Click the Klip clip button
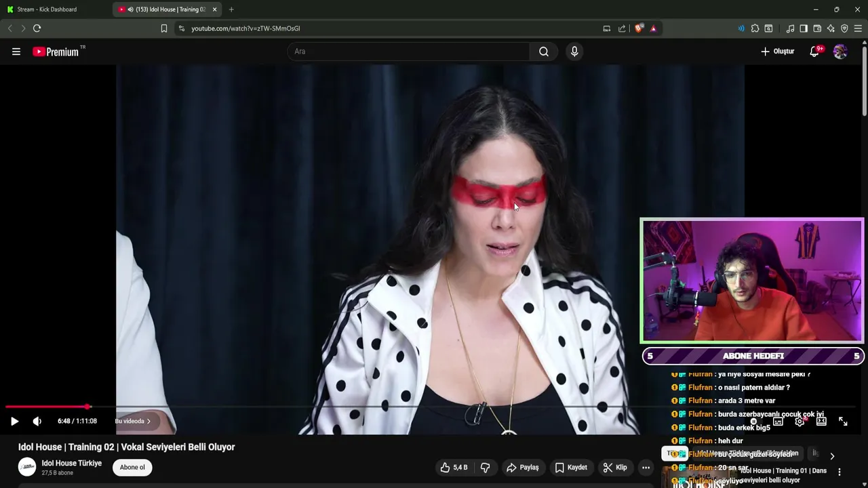The image size is (868, 488). tap(615, 468)
